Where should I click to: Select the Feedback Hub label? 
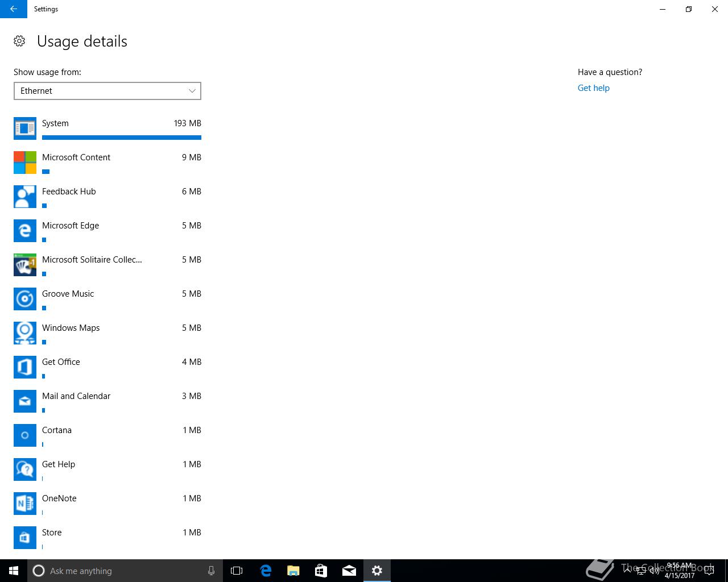(x=69, y=192)
